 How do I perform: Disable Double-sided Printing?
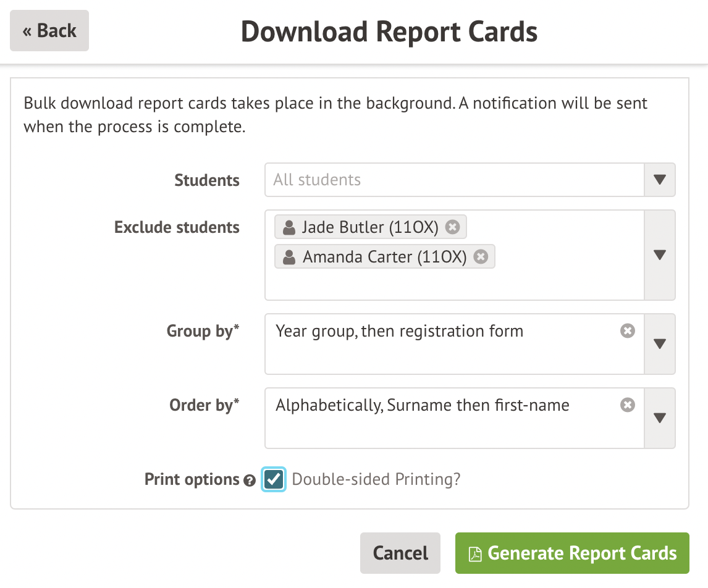point(274,479)
